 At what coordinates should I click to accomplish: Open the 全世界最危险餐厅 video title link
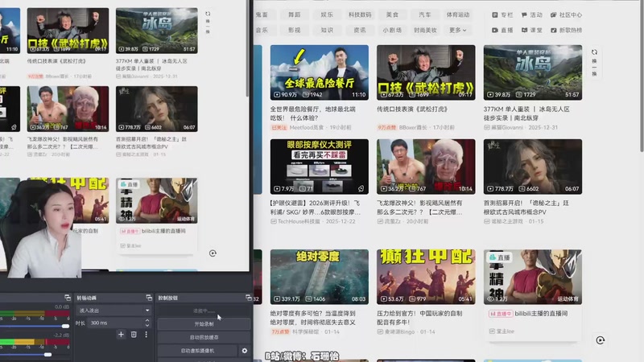pos(312,113)
